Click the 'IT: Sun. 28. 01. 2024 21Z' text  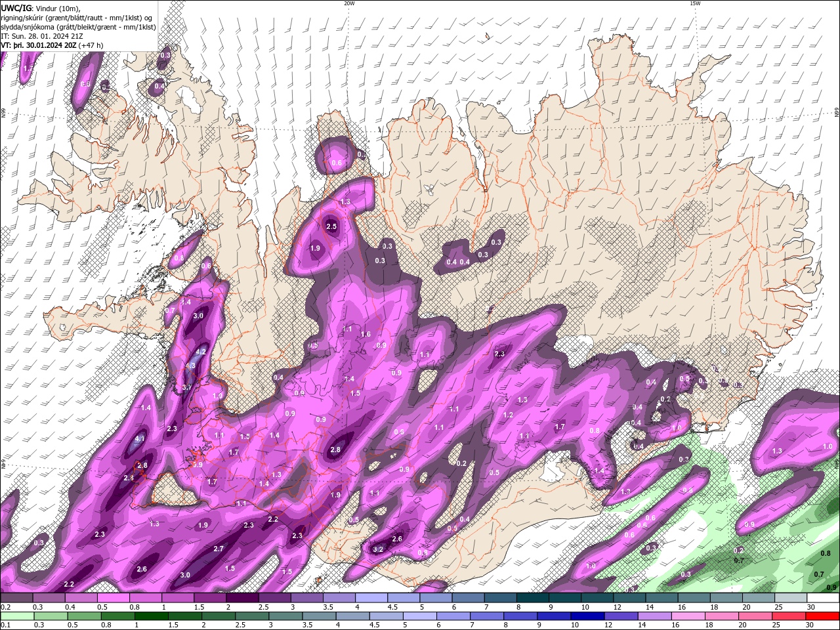pos(42,36)
